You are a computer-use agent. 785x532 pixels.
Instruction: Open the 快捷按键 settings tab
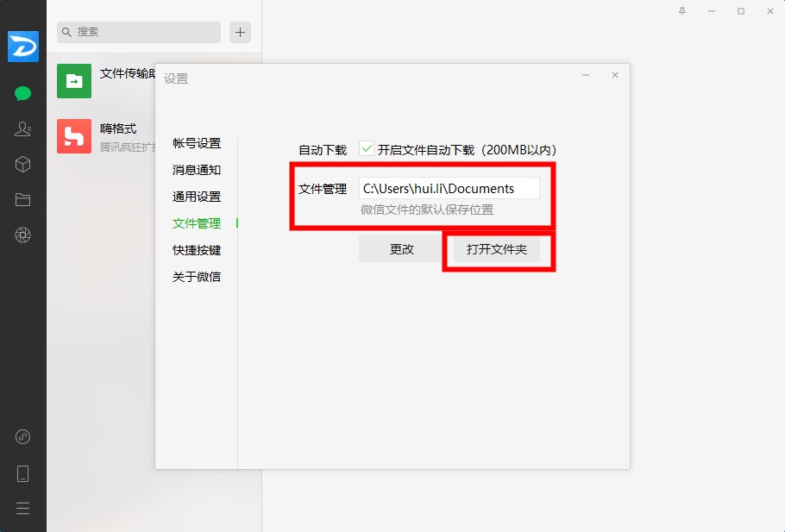point(197,250)
